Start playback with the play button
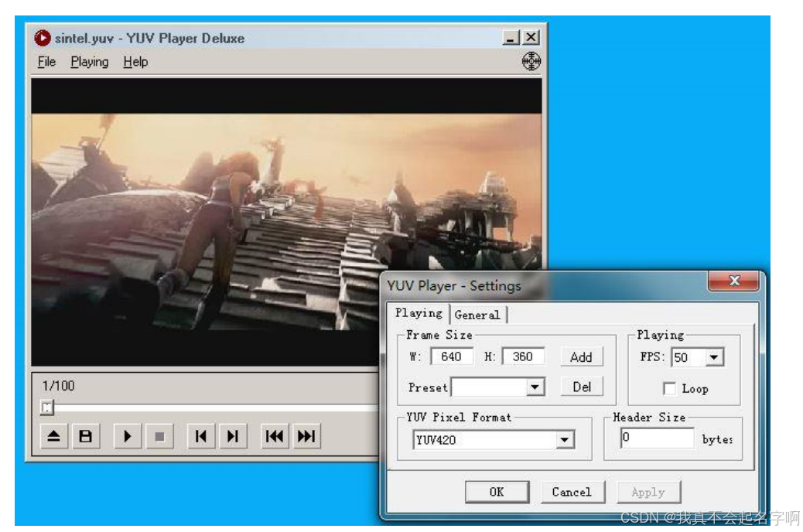Viewport: 803px width, 532px height. coord(128,436)
